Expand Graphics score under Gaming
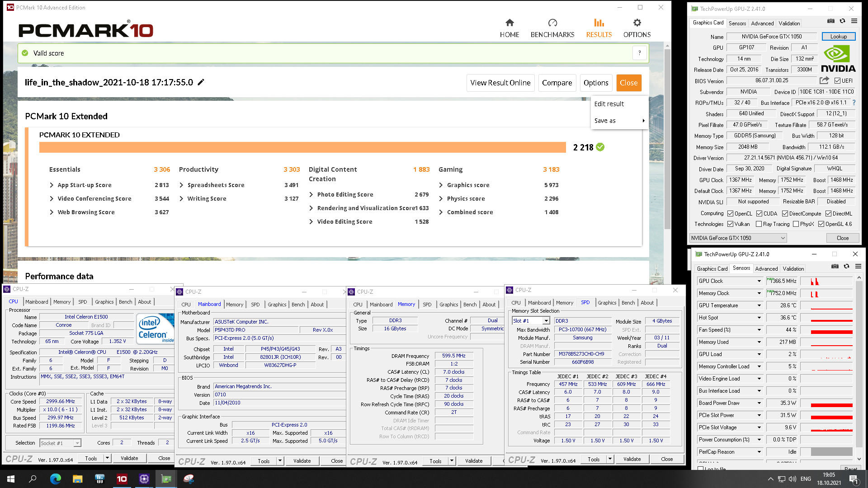This screenshot has height=488, width=868. coord(441,185)
